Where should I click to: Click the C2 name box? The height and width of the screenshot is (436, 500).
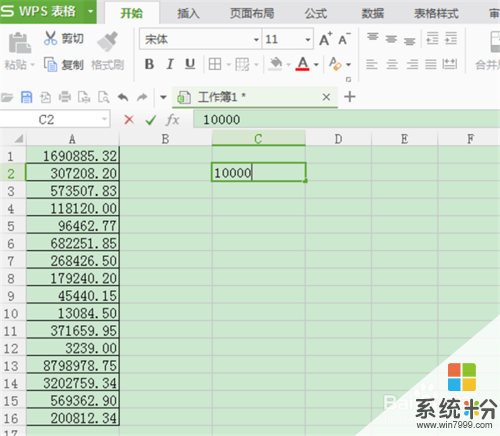(55, 119)
